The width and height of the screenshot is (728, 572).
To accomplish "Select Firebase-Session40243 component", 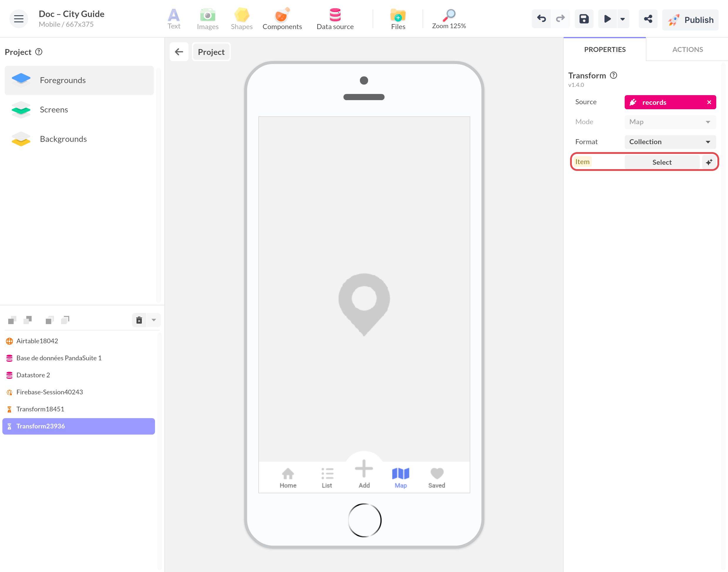I will click(x=79, y=392).
